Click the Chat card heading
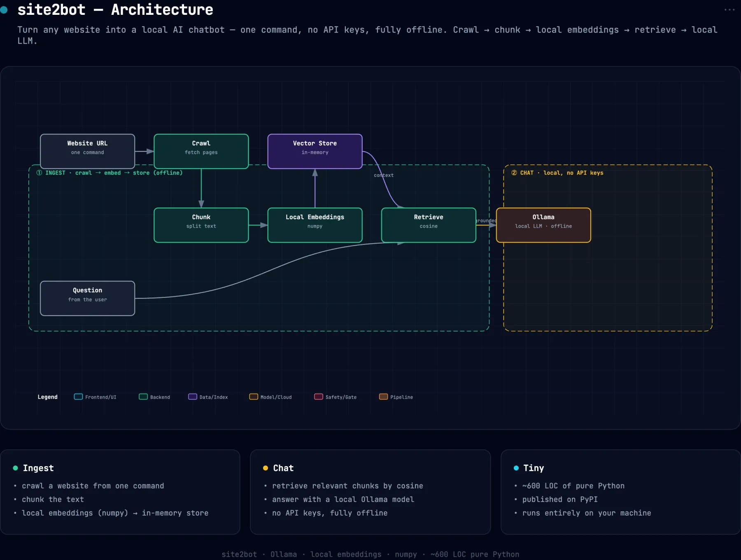The width and height of the screenshot is (741, 560). tap(283, 468)
